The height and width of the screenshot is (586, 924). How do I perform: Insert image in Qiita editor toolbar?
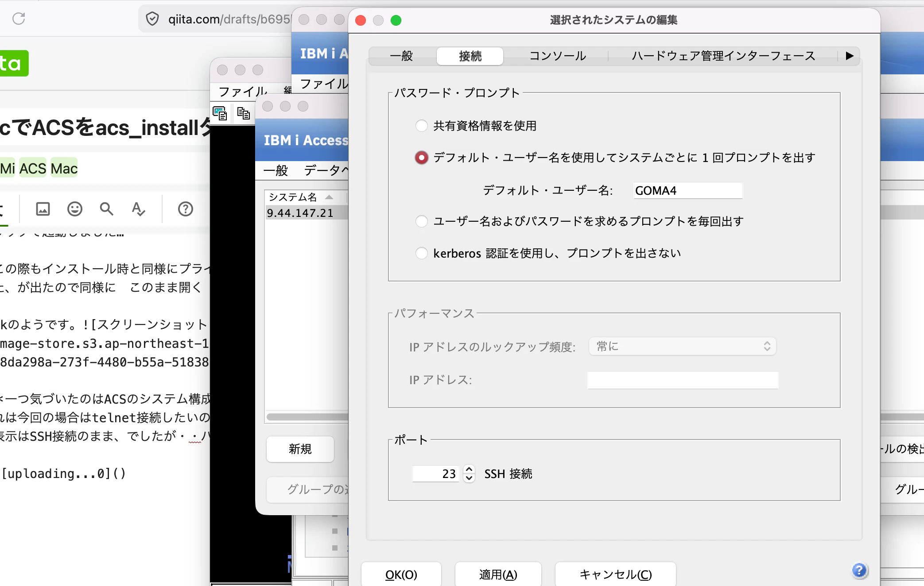[43, 208]
